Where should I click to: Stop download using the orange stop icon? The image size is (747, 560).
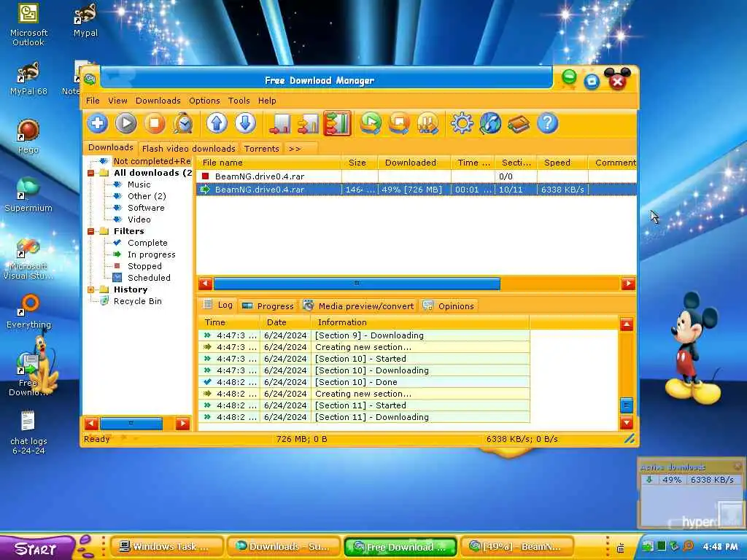click(155, 124)
